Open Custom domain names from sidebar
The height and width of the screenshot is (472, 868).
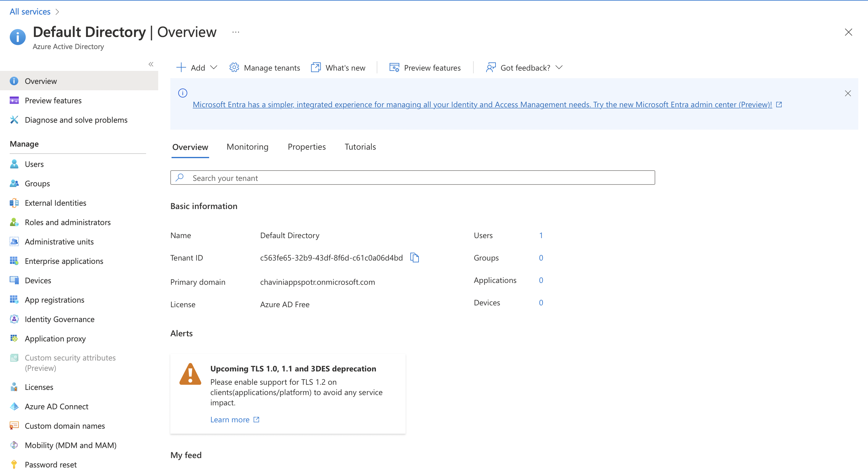pos(65,426)
